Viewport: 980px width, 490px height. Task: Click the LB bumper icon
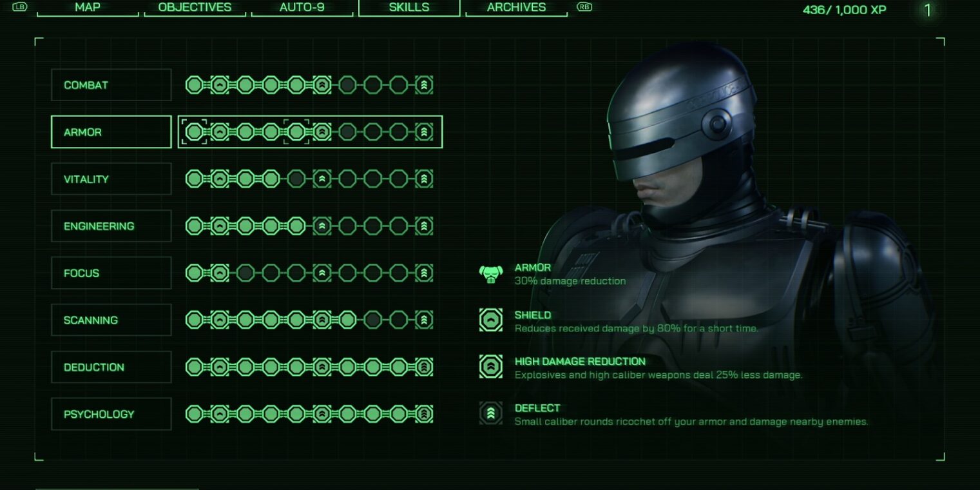pos(20,7)
